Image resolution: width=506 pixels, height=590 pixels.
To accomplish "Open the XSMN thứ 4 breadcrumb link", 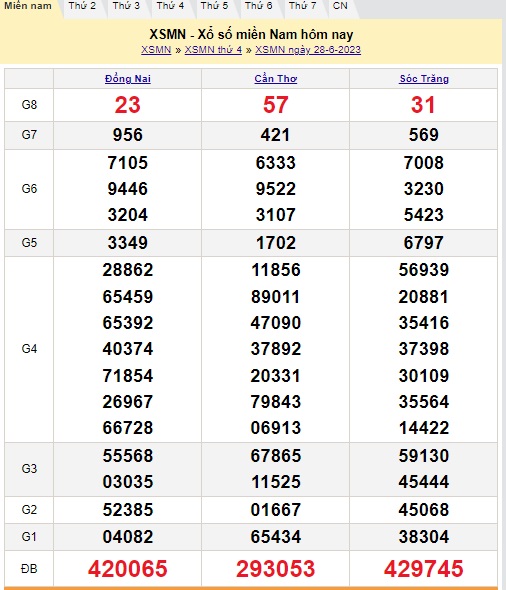I will click(213, 50).
